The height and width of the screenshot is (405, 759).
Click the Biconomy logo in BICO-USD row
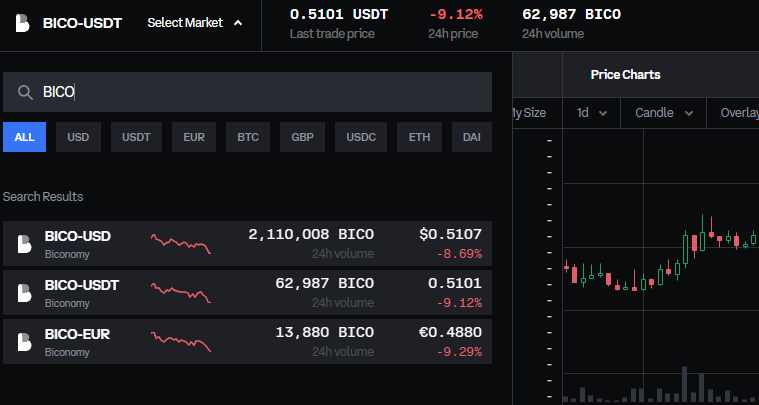tap(24, 244)
